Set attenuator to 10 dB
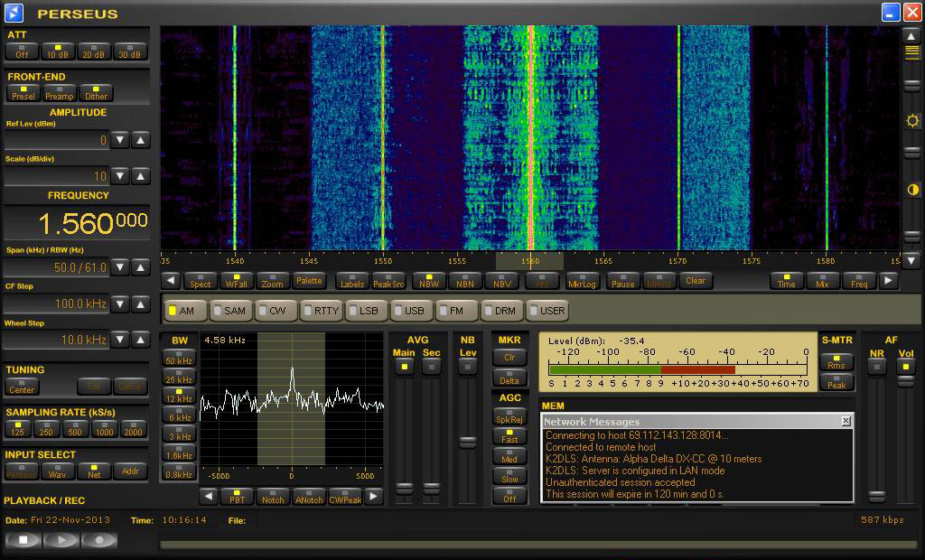The image size is (925, 560). point(58,51)
